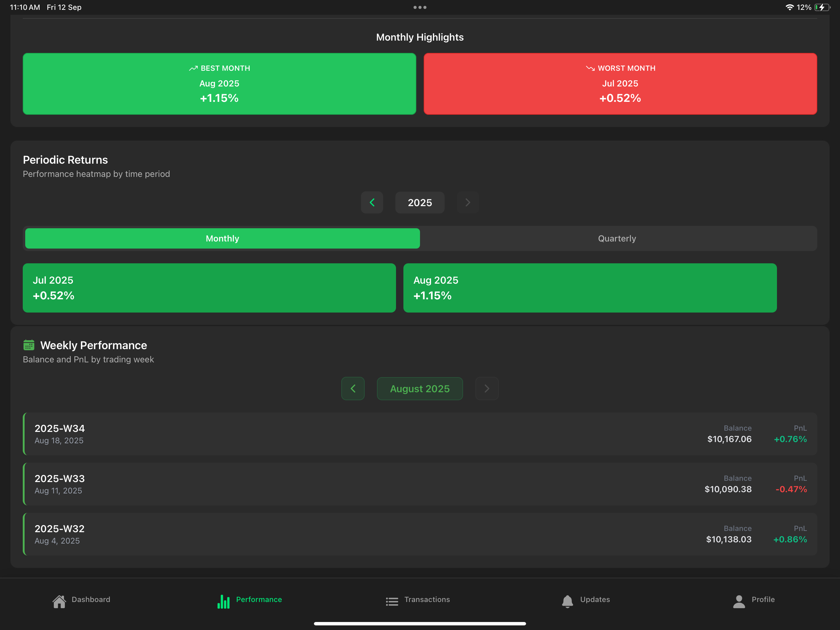
Task: Click the Monthly Highlights heading
Action: (420, 37)
